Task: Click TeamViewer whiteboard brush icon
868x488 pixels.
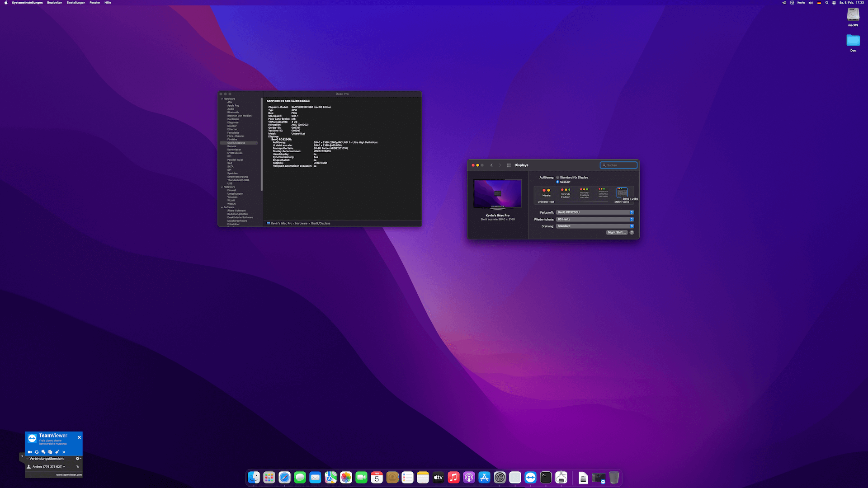Action: coord(57,452)
